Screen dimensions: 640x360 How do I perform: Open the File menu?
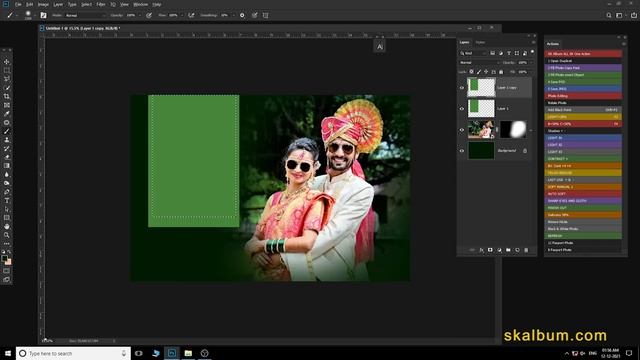pos(18,4)
